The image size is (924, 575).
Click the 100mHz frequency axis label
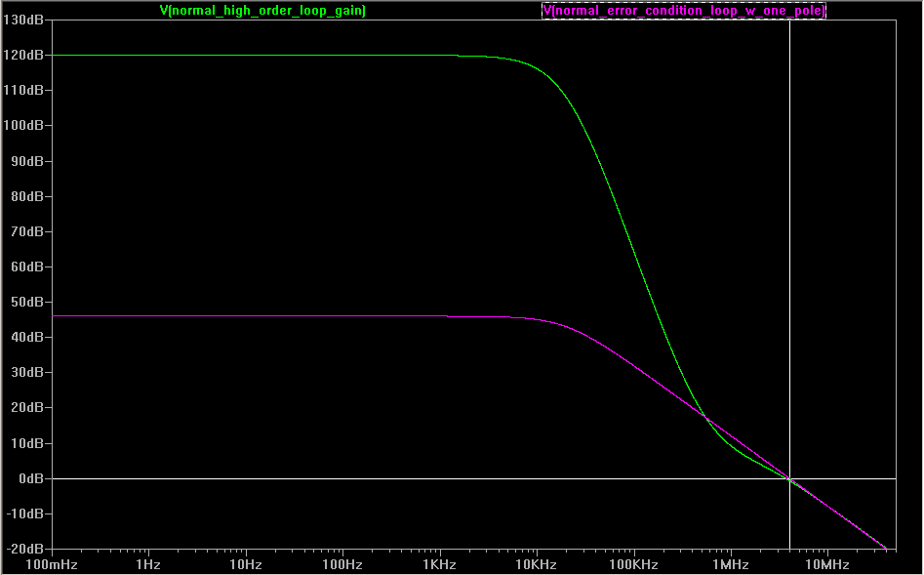pos(52,565)
